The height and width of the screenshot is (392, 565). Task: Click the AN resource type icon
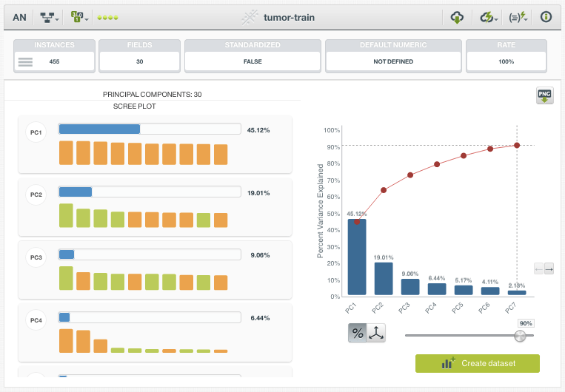20,16
